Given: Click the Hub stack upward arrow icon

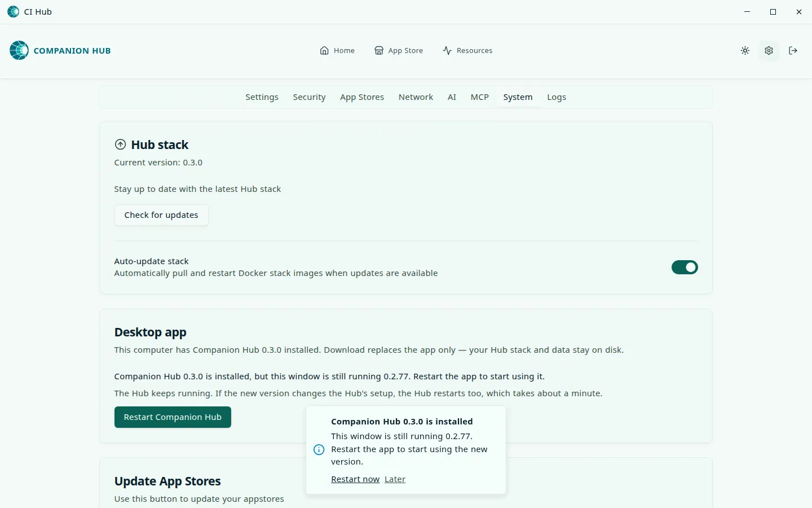Looking at the screenshot, I should point(120,144).
